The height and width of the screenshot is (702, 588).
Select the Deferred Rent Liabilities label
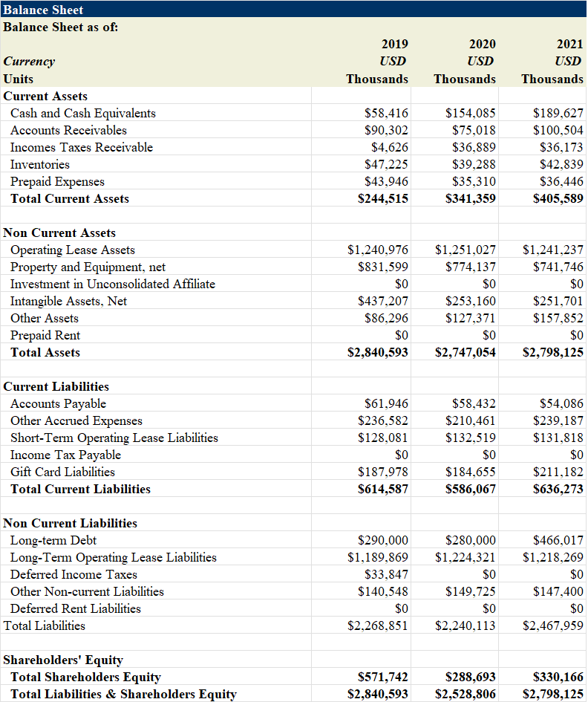point(76,609)
